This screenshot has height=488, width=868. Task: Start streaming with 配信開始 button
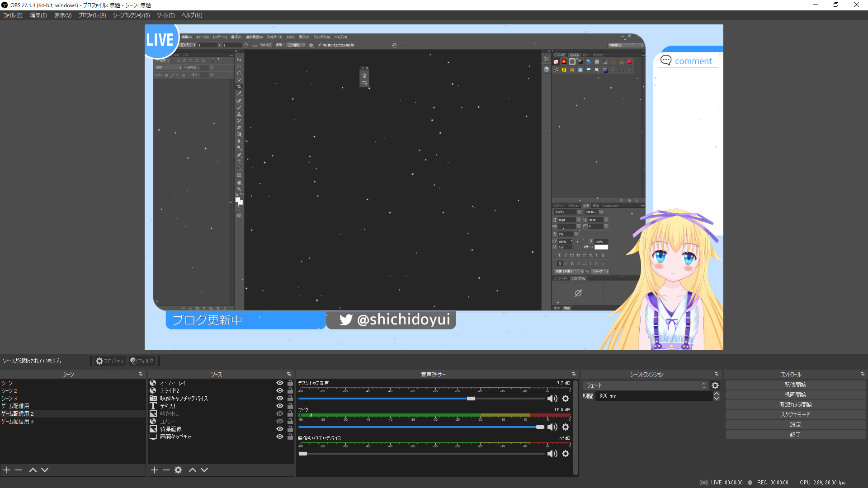point(796,385)
